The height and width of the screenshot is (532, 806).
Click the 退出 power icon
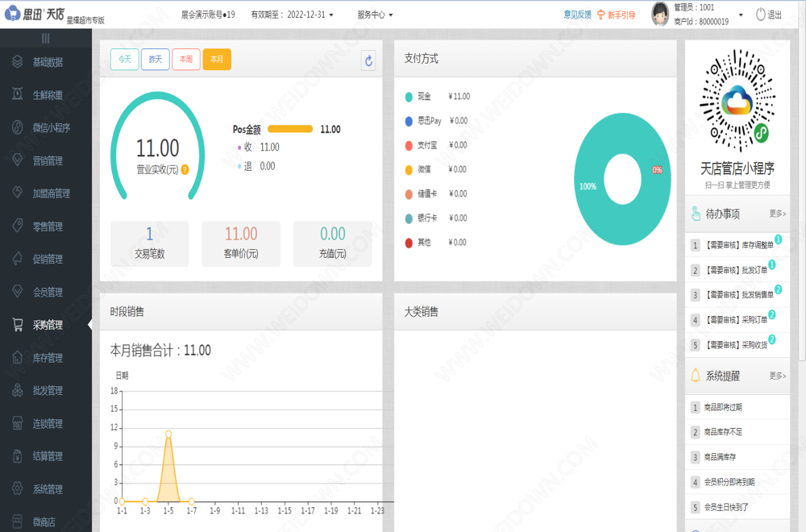[761, 15]
